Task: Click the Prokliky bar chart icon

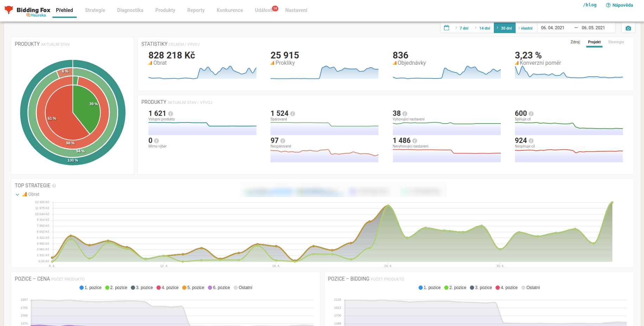Action: coord(272,63)
